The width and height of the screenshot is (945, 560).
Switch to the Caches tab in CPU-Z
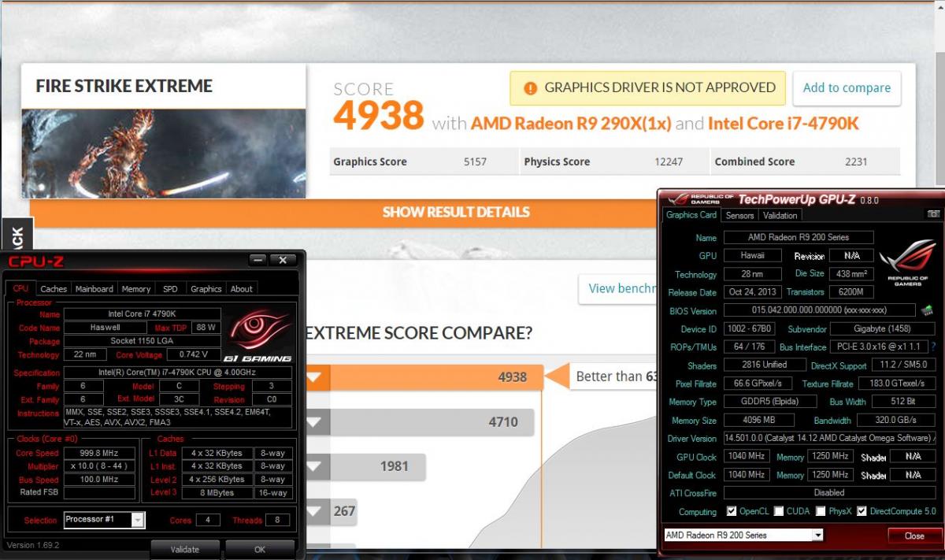point(54,289)
